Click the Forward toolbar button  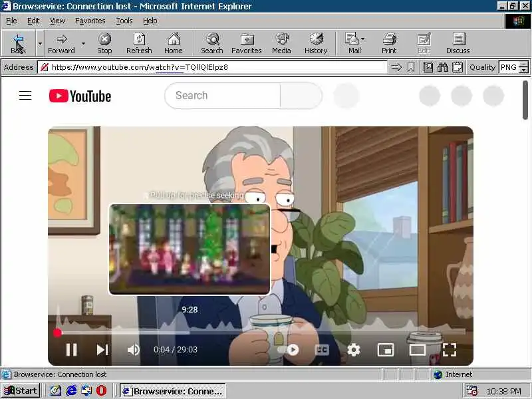[61, 43]
